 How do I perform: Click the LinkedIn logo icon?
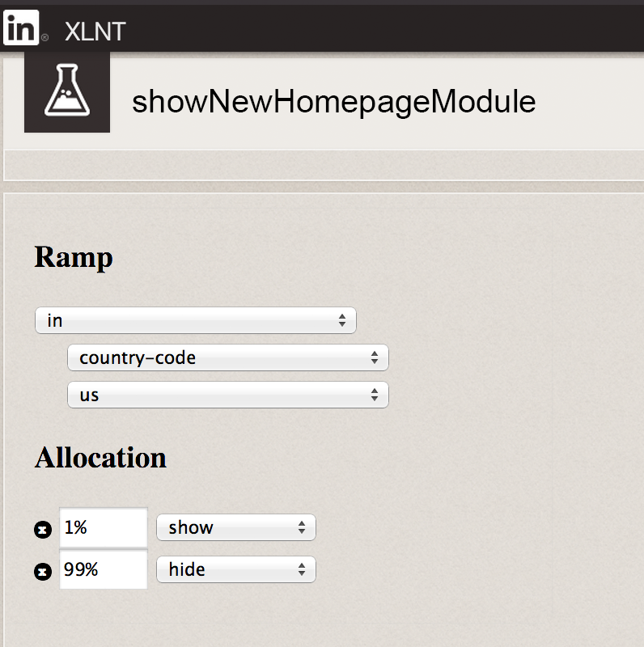[x=21, y=27]
